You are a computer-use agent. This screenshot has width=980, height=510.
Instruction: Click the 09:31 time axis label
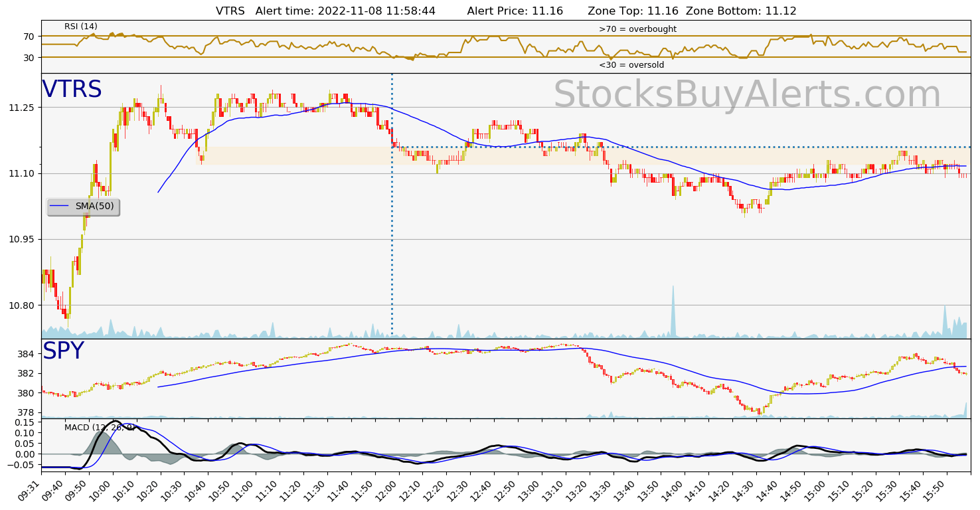[x=31, y=490]
